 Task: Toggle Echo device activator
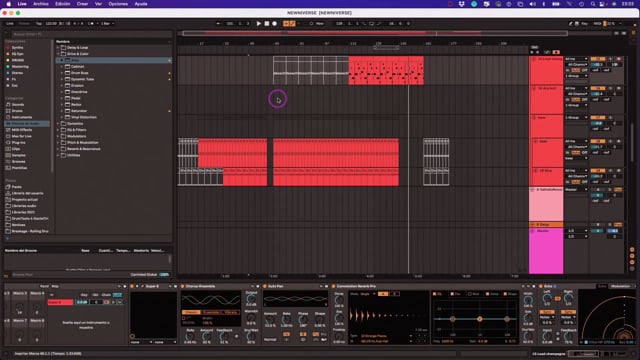point(541,287)
